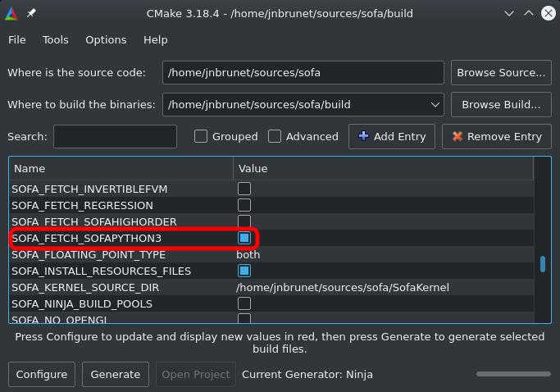Select SOFA_KERNEL_SOURCE_DIR row name

(x=85, y=288)
